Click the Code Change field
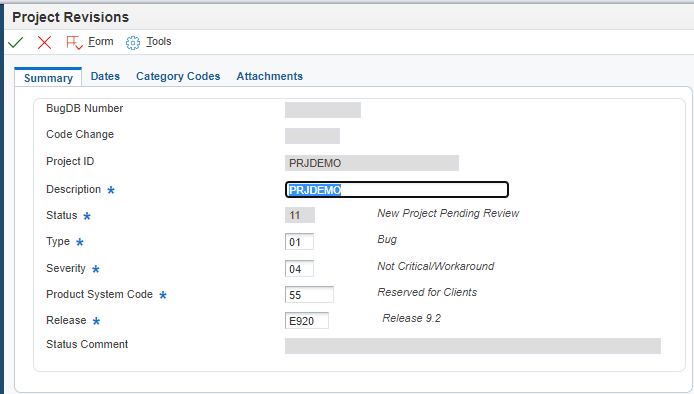Viewport: 694px width, 394px height. coord(312,136)
